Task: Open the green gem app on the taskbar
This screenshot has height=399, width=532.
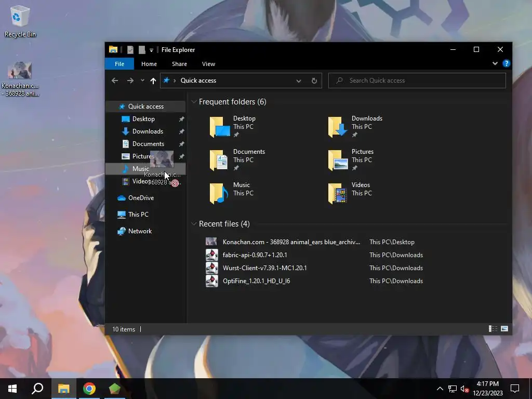Action: 115,389
